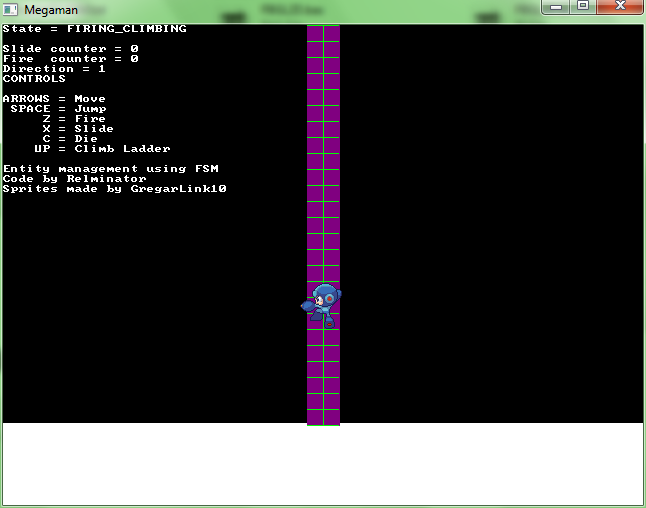
Task: Maximize the Megaman window
Action: click(x=583, y=6)
